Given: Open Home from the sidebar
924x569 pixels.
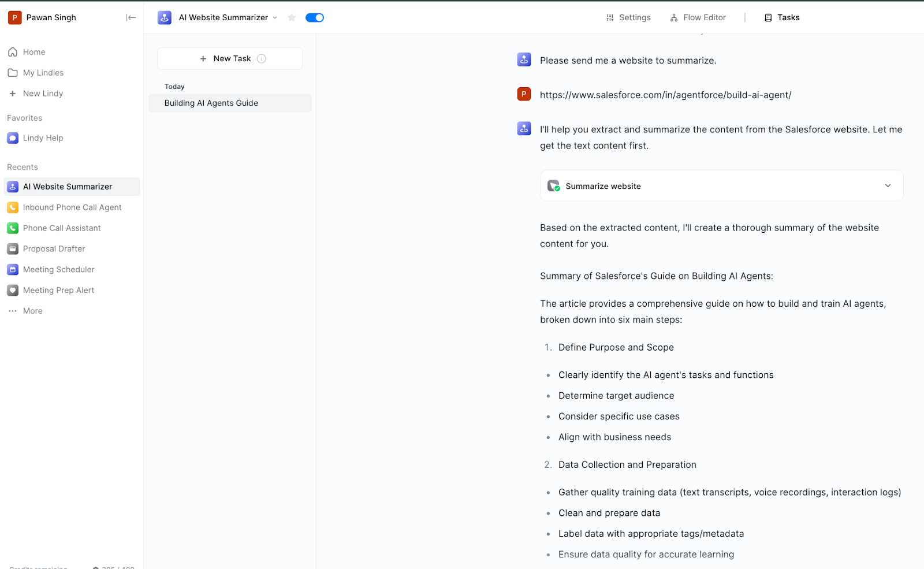Looking at the screenshot, I should point(34,52).
